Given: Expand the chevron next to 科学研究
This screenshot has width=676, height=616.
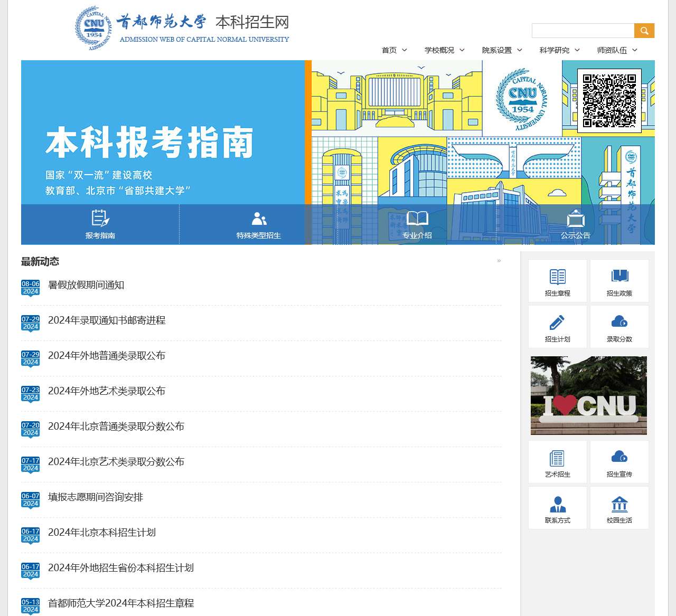Looking at the screenshot, I should click(577, 50).
